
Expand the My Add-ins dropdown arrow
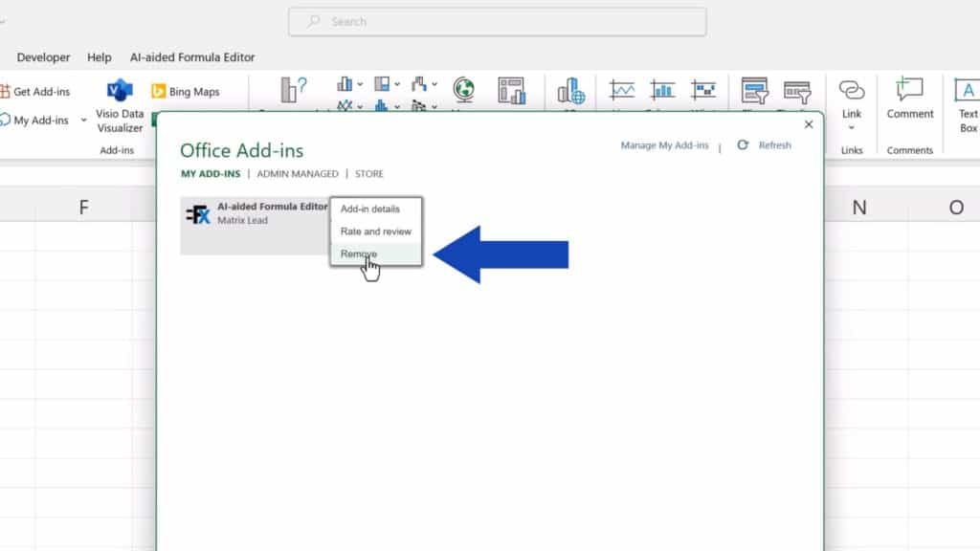[84, 120]
